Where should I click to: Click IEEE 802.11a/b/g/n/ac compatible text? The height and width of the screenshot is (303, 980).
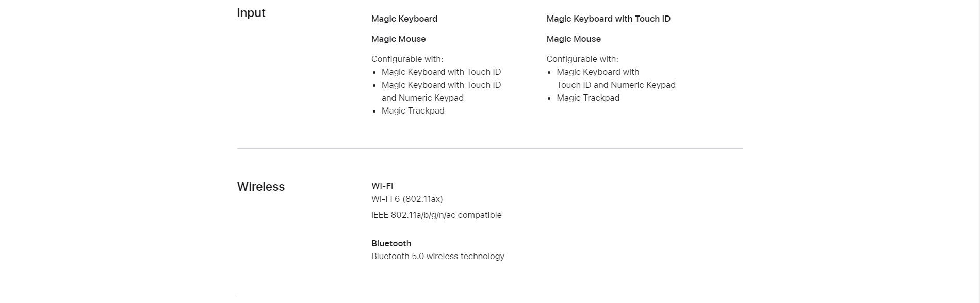tap(436, 215)
